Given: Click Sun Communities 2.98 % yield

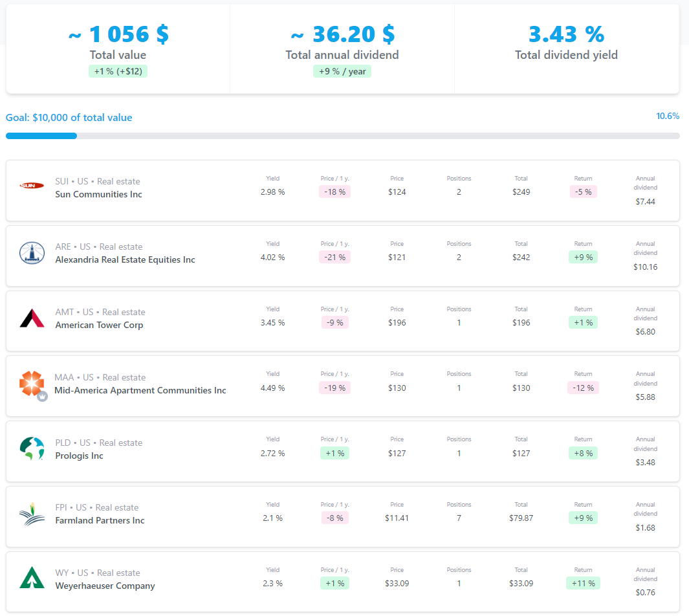Looking at the screenshot, I should pyautogui.click(x=273, y=192).
